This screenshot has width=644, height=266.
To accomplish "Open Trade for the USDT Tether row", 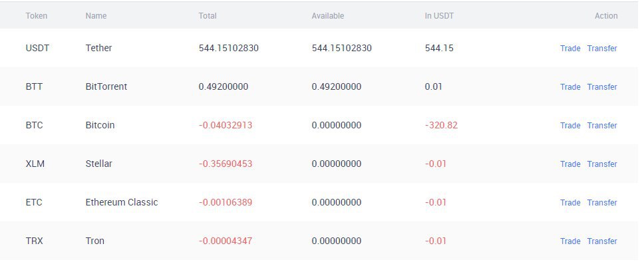I will point(570,49).
